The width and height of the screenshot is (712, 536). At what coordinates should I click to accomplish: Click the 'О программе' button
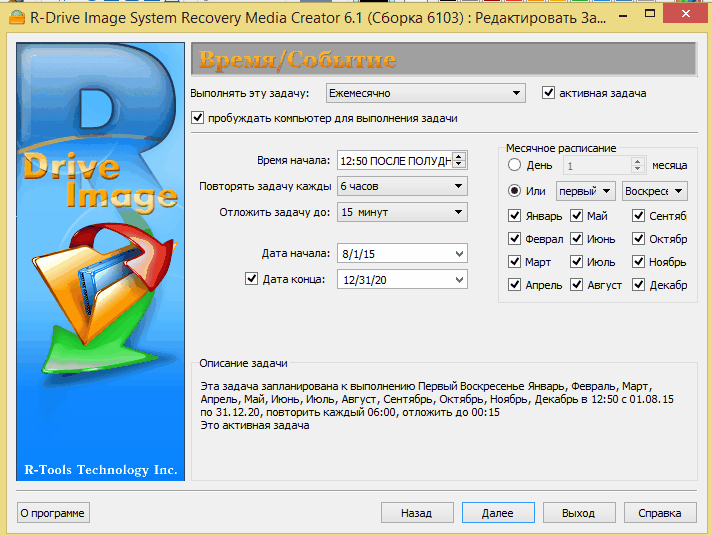pyautogui.click(x=53, y=513)
